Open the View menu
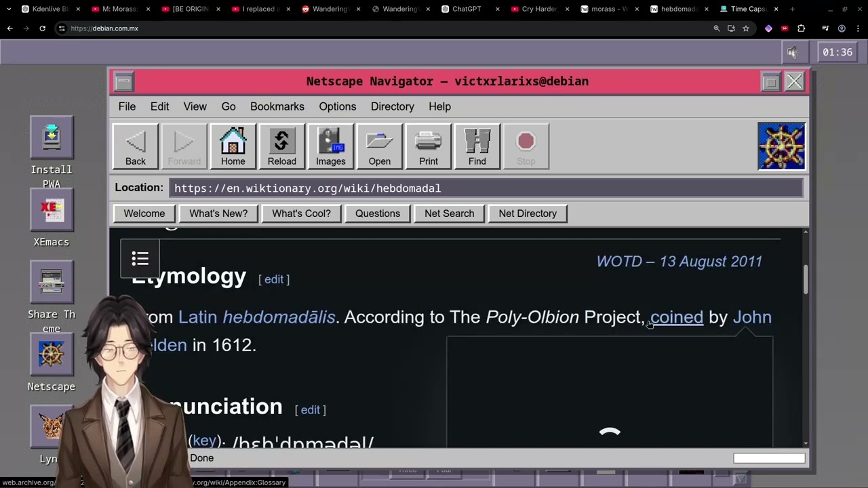 [x=195, y=106]
